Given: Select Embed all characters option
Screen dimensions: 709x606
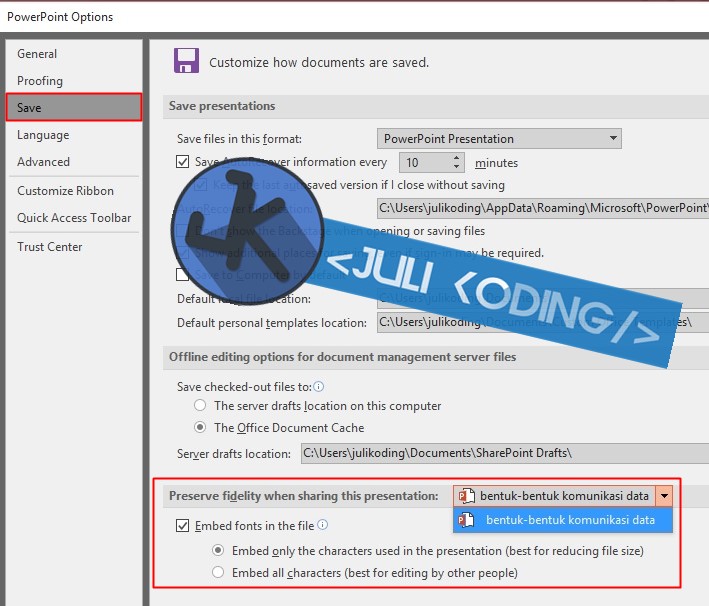Looking at the screenshot, I should pyautogui.click(x=218, y=572).
